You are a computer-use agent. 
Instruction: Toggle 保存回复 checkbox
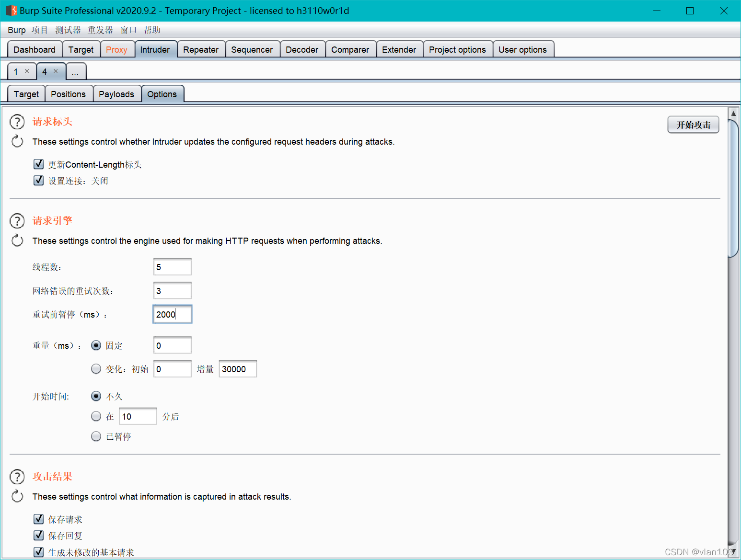(x=39, y=536)
